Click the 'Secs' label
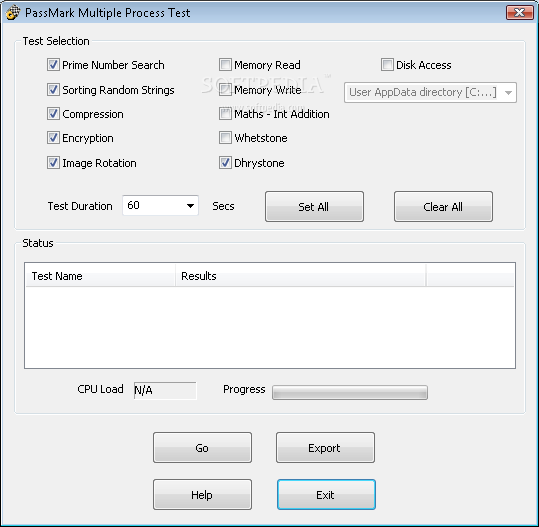The width and height of the screenshot is (539, 527). (x=223, y=206)
